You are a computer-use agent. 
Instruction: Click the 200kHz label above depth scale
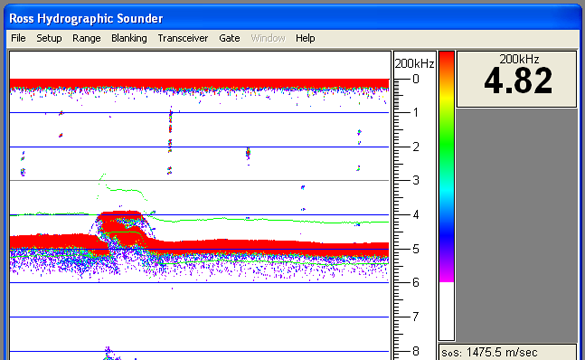(414, 64)
